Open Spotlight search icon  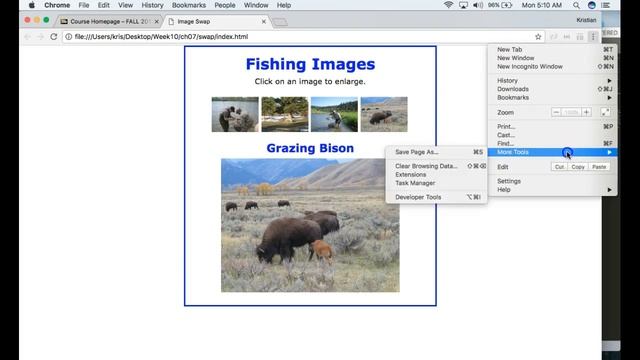tap(576, 5)
